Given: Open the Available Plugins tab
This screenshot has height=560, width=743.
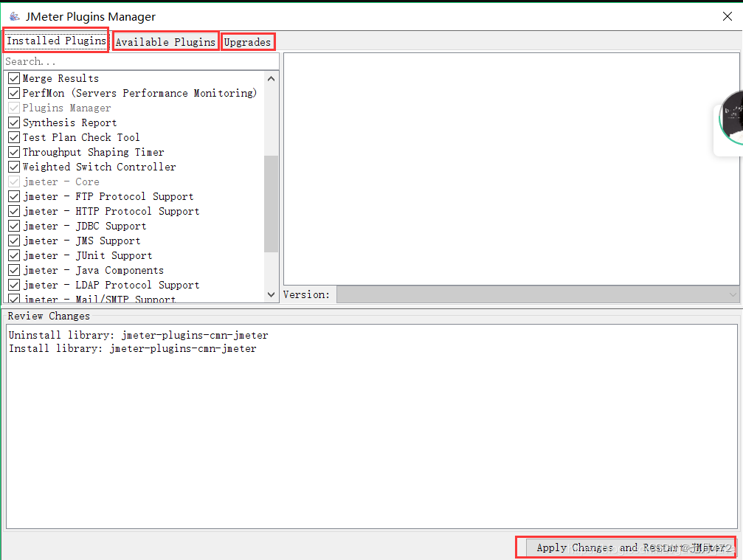Looking at the screenshot, I should pyautogui.click(x=165, y=42).
